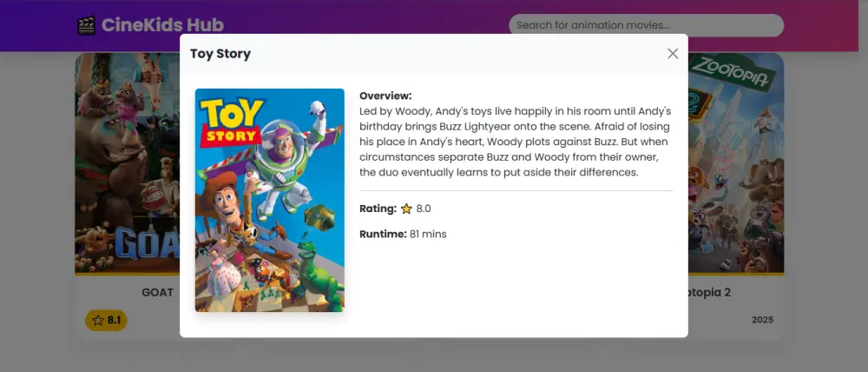Screen dimensions: 868x372
Task: Open the CineKids Hub home title
Action: (162, 25)
